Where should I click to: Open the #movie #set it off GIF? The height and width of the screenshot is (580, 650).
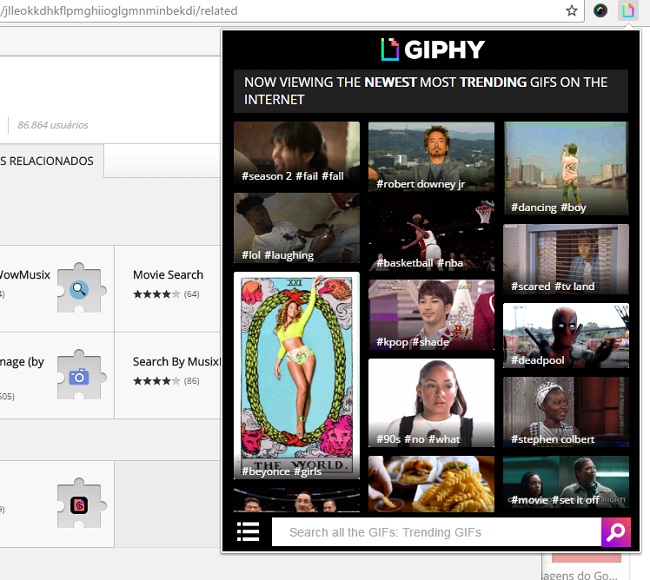[x=566, y=482]
